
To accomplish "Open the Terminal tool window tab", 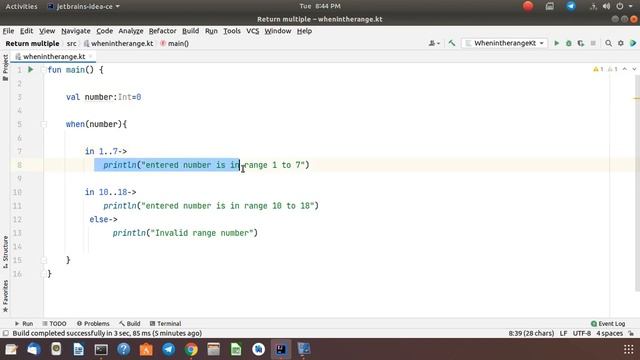I will tap(165, 323).
